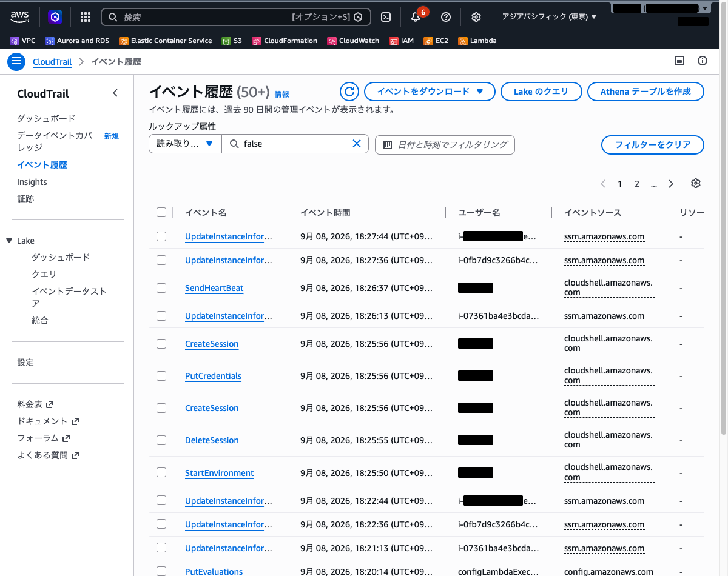Go to page 2 of results
The height and width of the screenshot is (576, 728).
click(637, 184)
